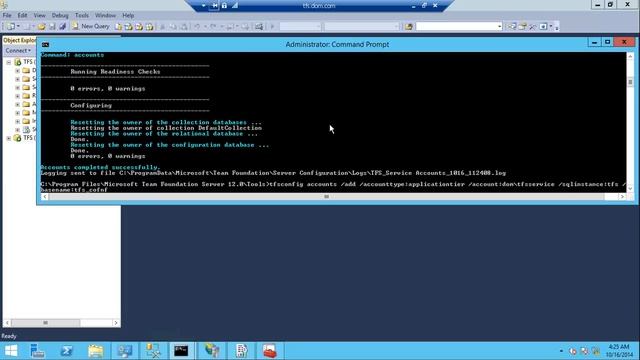Image resolution: width=640 pixels, height=360 pixels.
Task: Click Command Prompt vertical scrollbar thumb
Action: pos(630,82)
